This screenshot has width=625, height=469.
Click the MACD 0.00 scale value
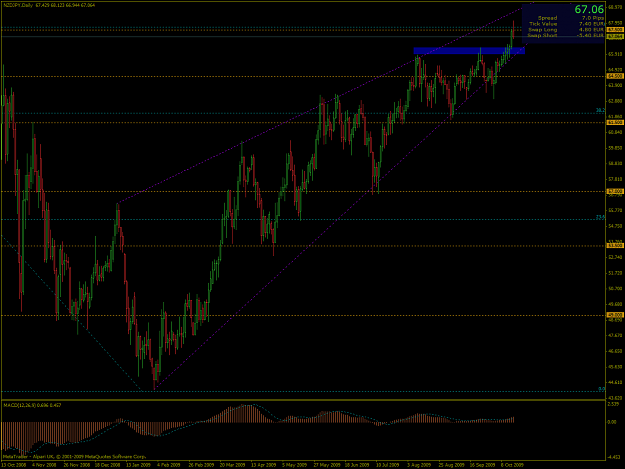[x=612, y=422]
